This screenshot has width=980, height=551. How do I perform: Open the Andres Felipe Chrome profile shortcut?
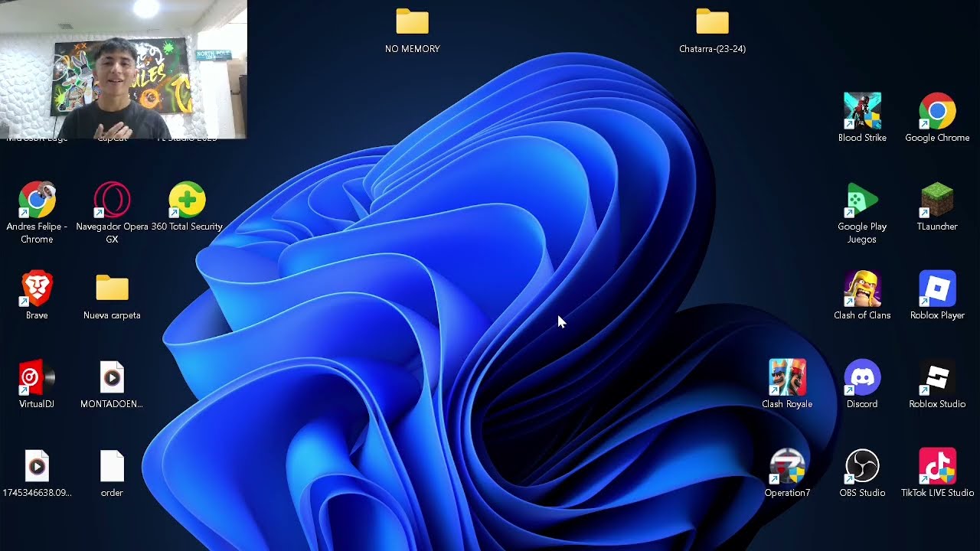click(x=37, y=200)
